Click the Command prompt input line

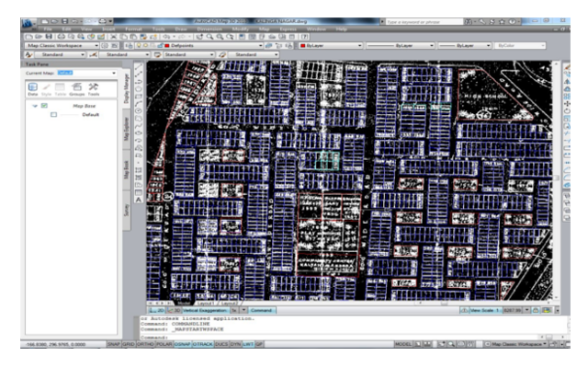[339, 338]
